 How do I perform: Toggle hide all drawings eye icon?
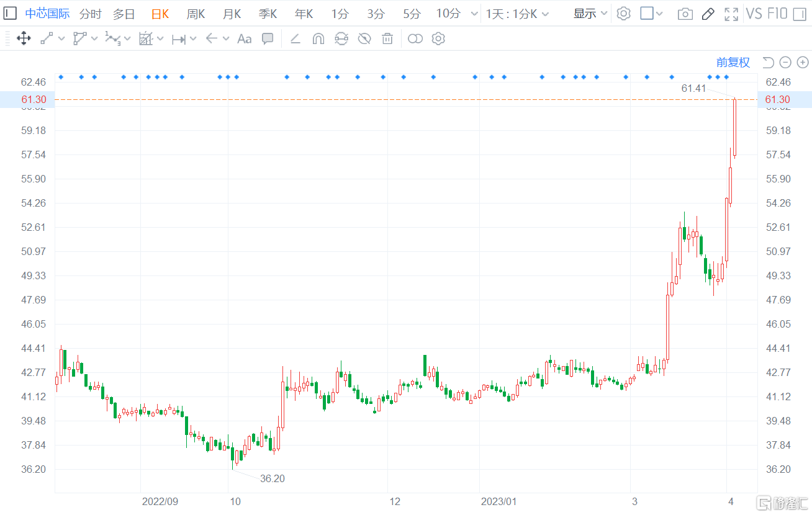coord(364,39)
